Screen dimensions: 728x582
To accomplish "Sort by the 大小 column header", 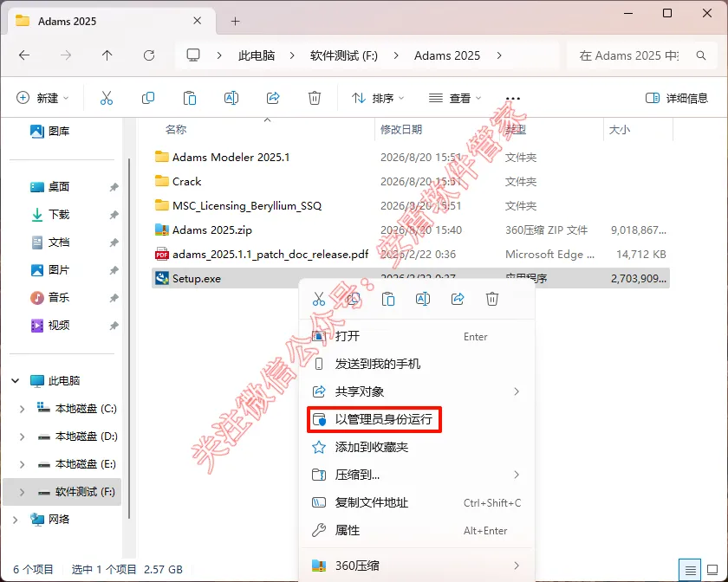I will 620,130.
